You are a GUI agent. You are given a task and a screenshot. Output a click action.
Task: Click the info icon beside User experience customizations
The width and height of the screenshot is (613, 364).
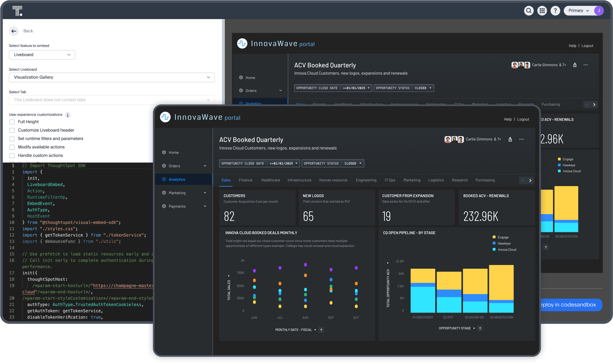pos(68,115)
